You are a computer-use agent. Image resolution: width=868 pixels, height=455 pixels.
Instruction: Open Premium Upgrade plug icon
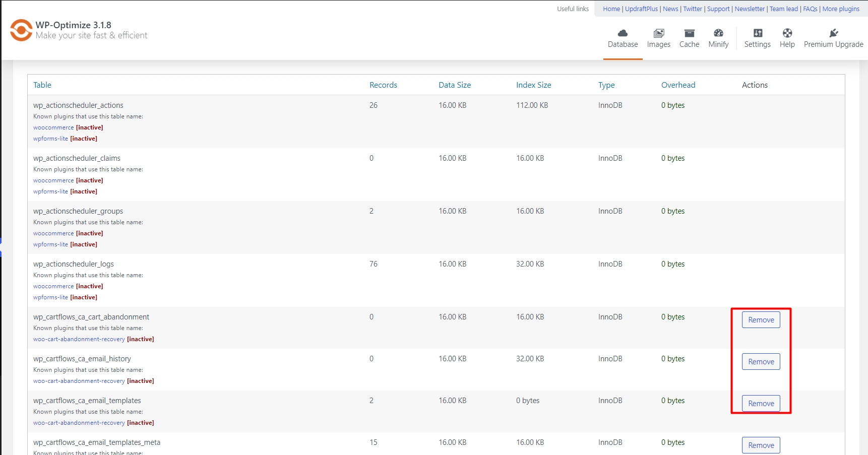coord(833,33)
